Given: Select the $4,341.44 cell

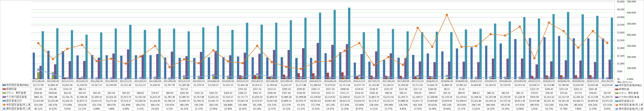Looking at the screenshot, I should point(563,101).
